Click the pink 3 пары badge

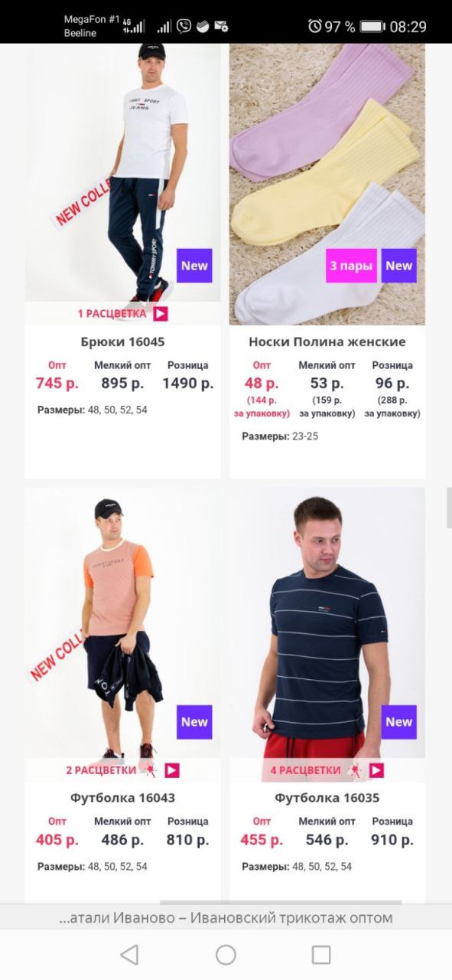(x=351, y=266)
